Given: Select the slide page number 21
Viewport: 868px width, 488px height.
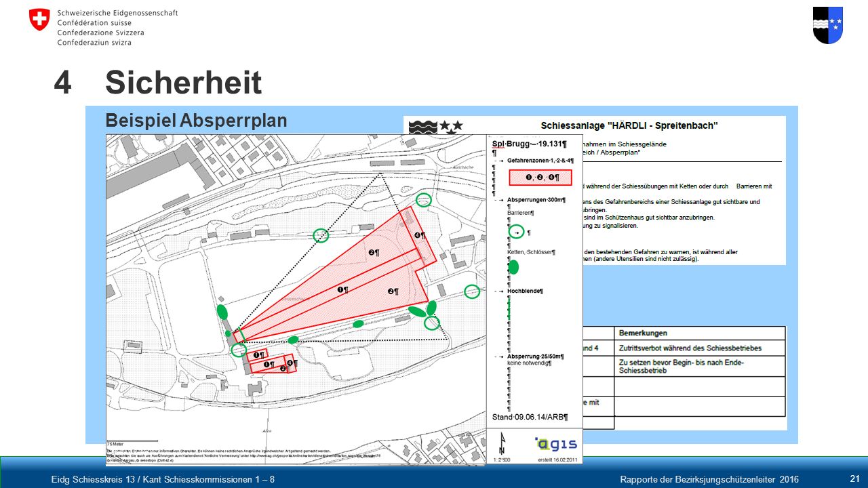Looking at the screenshot, I should 854,479.
